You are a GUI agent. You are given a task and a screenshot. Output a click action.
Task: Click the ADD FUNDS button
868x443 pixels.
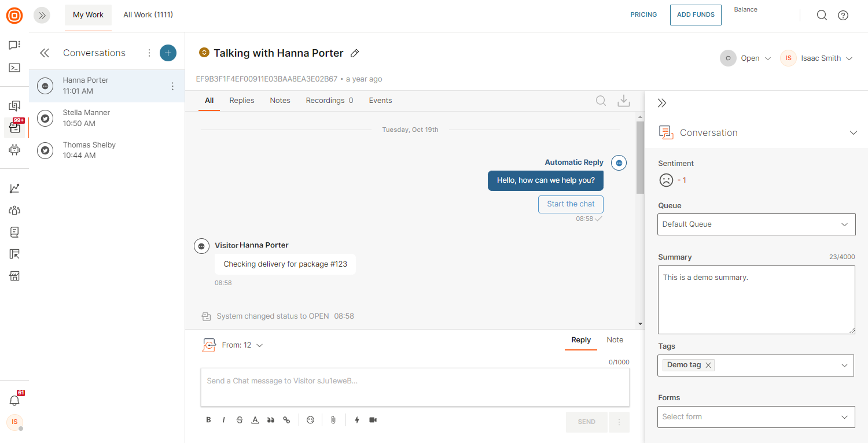pyautogui.click(x=696, y=15)
